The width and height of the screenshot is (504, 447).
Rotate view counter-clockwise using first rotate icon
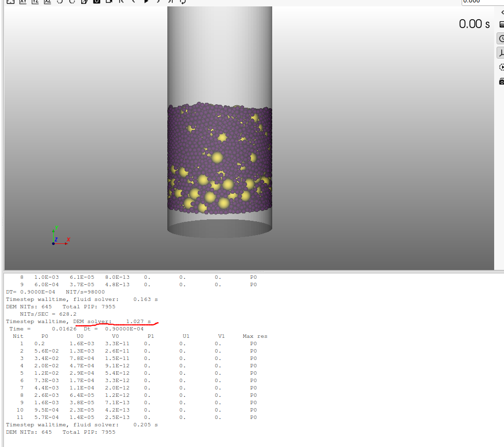[60, 1]
